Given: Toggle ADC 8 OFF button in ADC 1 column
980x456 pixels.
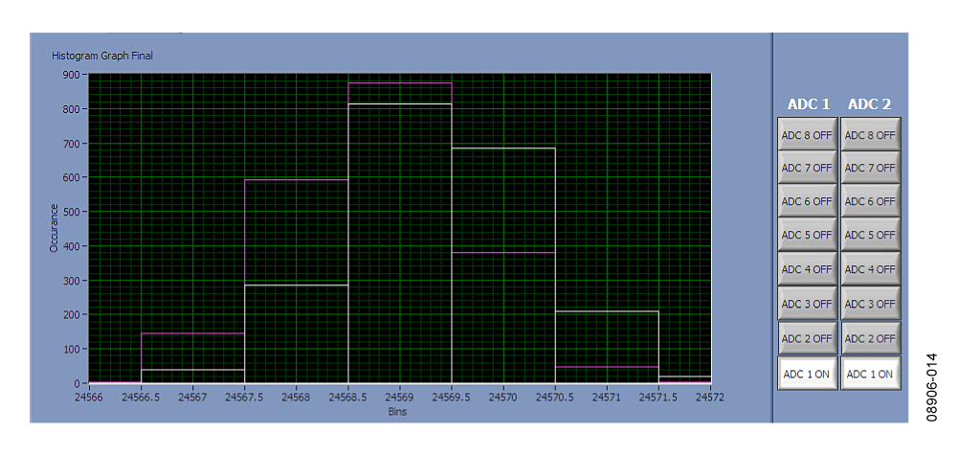Looking at the screenshot, I should [x=807, y=135].
